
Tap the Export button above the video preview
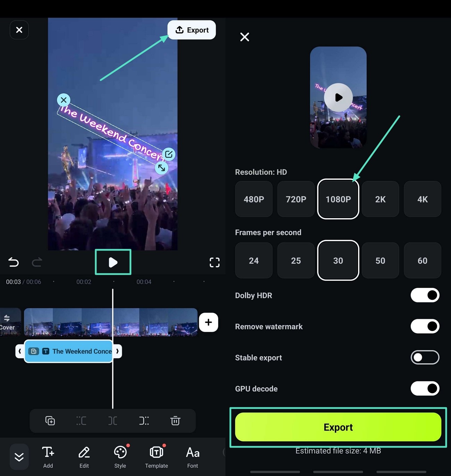pos(192,30)
